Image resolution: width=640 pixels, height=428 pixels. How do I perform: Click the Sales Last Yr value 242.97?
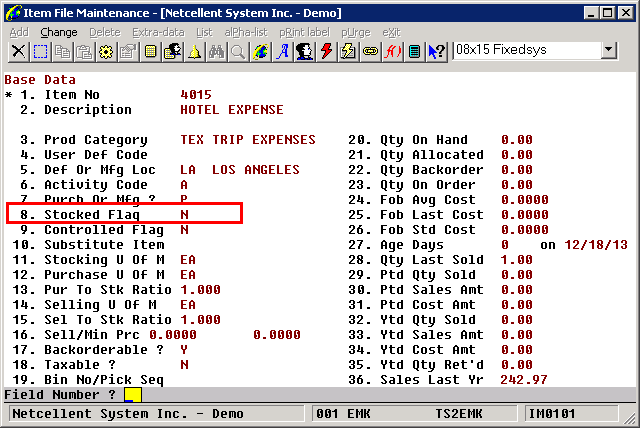point(524,380)
